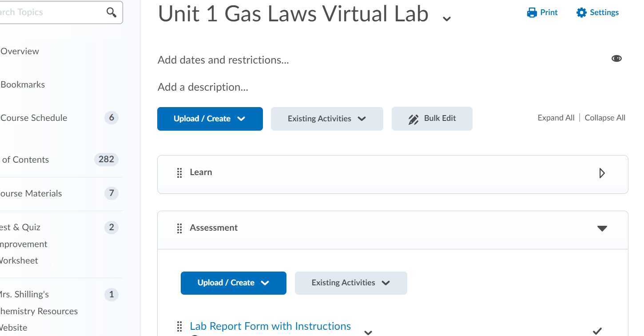Click the Print icon
The height and width of the screenshot is (336, 644).
(x=532, y=12)
